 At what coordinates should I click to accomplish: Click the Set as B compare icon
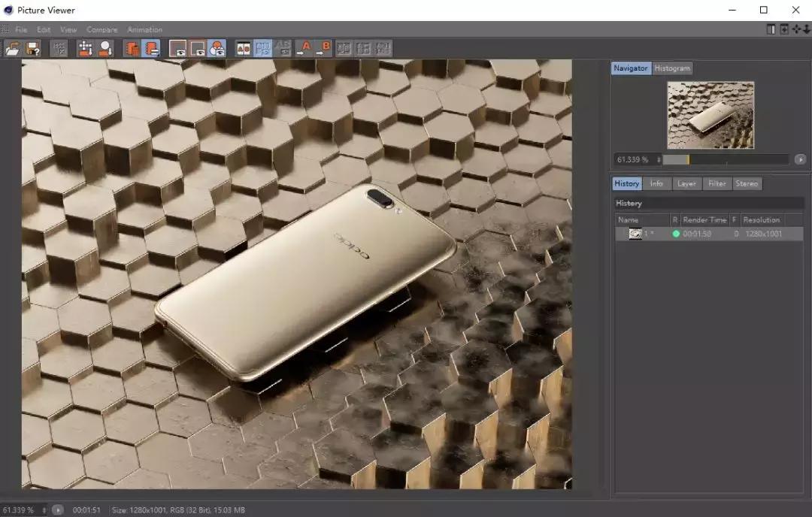click(x=323, y=49)
